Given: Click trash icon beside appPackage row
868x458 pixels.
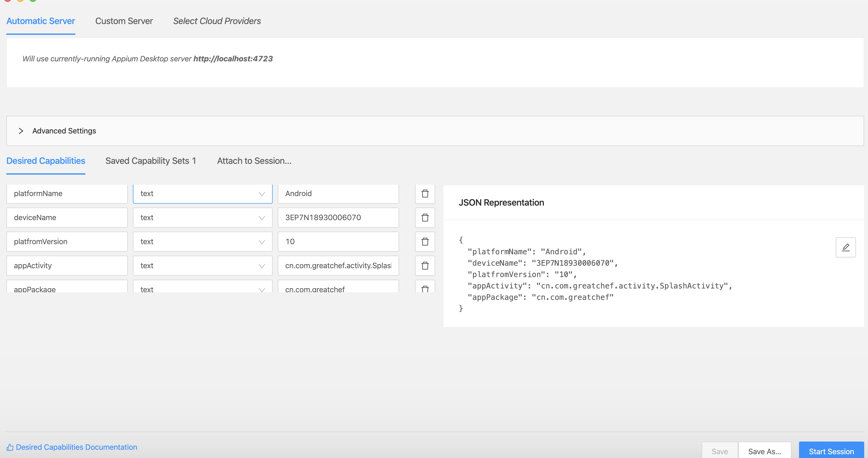Looking at the screenshot, I should 425,288.
